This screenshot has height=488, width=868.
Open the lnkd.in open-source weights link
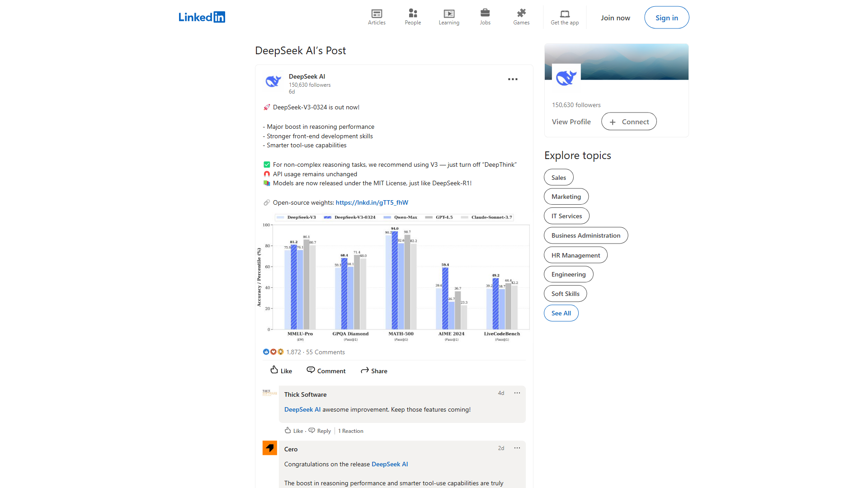(x=372, y=202)
